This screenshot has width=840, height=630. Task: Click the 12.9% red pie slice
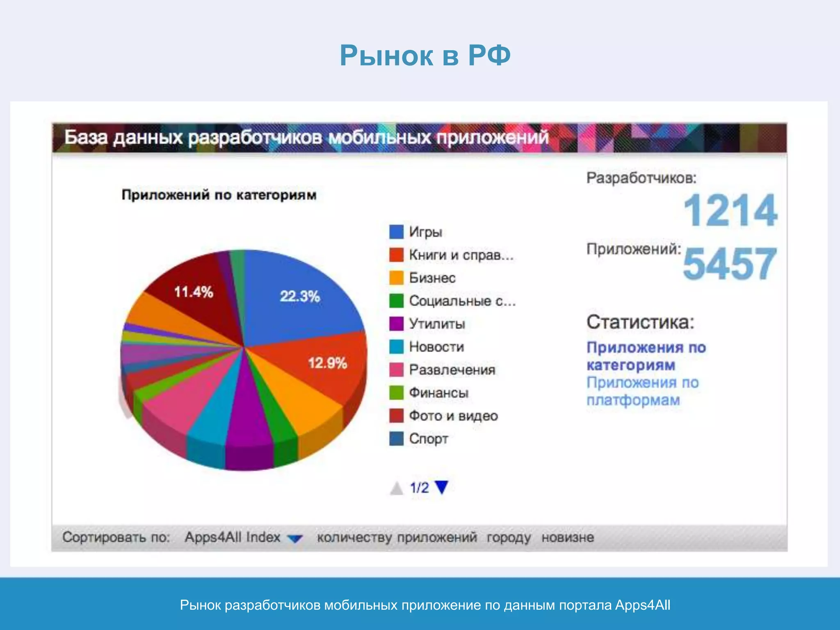pyautogui.click(x=327, y=363)
